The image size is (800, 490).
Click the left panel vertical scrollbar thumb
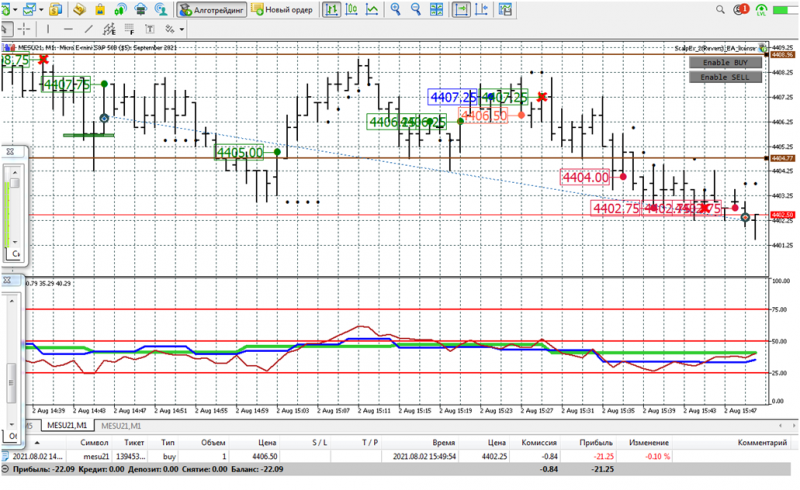click(11, 383)
